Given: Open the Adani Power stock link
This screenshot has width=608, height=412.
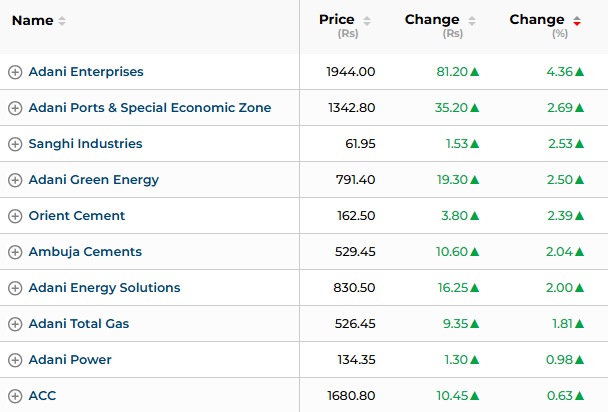Looking at the screenshot, I should pos(70,360).
